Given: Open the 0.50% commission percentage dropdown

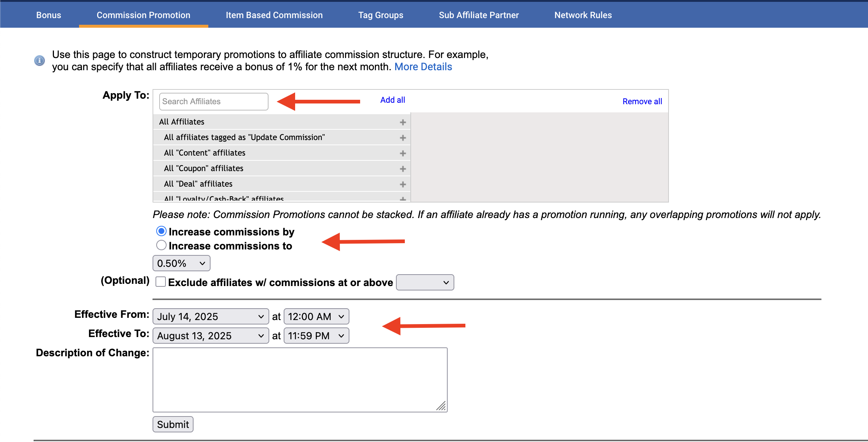Looking at the screenshot, I should (x=181, y=263).
